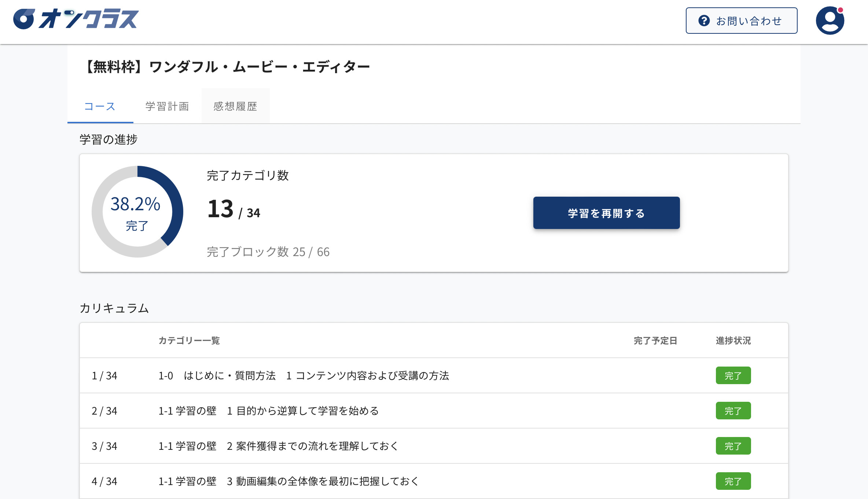Open the 感想履歴 tab

[235, 106]
